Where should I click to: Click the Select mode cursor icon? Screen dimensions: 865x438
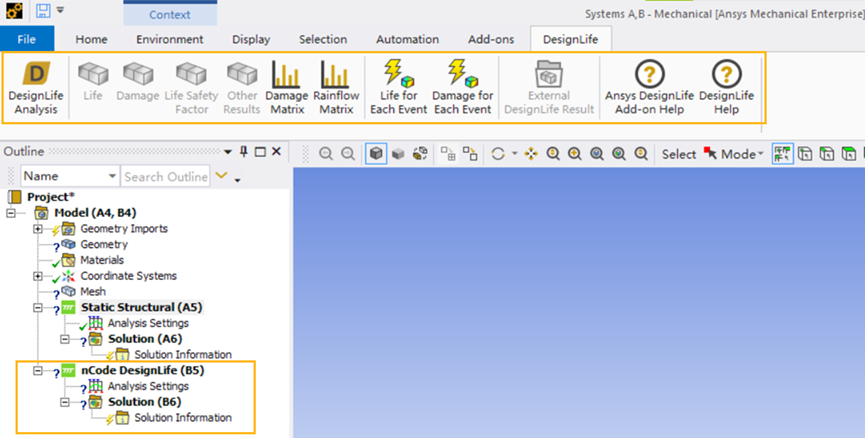(x=710, y=154)
